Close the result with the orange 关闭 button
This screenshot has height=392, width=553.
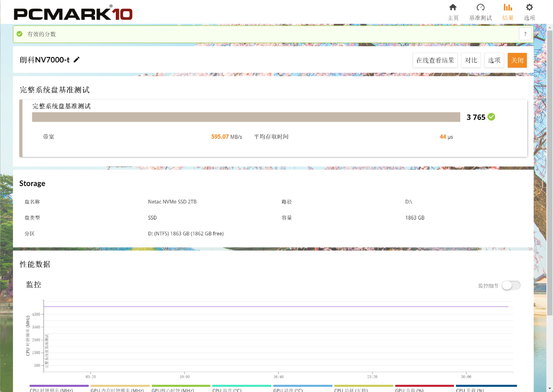[x=517, y=60]
